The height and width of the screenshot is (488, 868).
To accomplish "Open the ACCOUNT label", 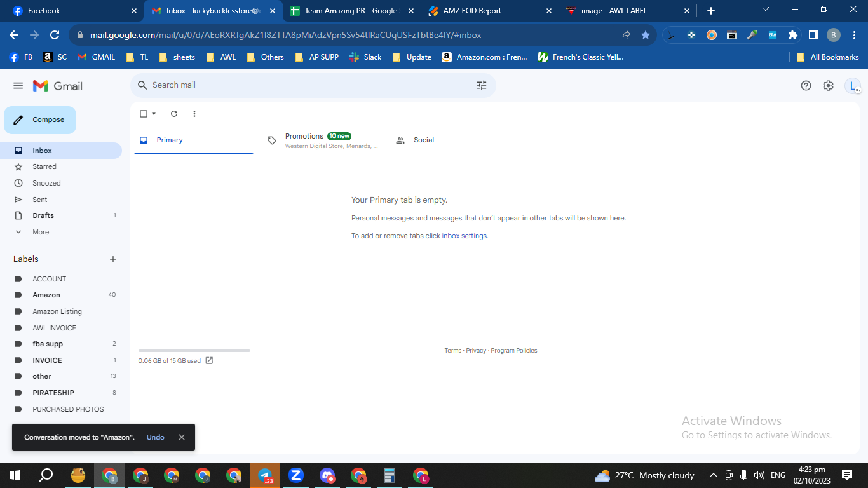I will tap(61, 279).
